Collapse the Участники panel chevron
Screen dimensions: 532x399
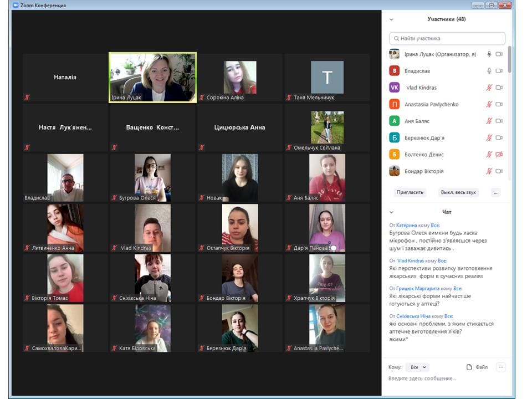pyautogui.click(x=391, y=19)
